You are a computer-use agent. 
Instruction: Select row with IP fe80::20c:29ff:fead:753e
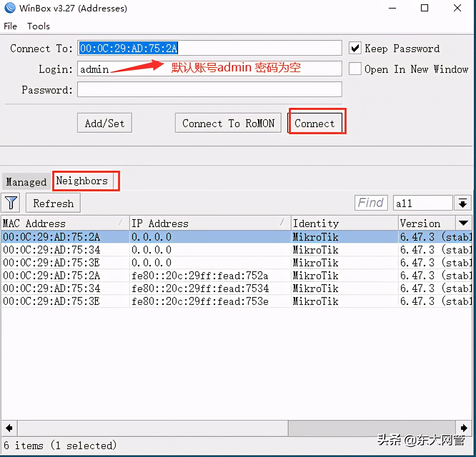coord(237,301)
